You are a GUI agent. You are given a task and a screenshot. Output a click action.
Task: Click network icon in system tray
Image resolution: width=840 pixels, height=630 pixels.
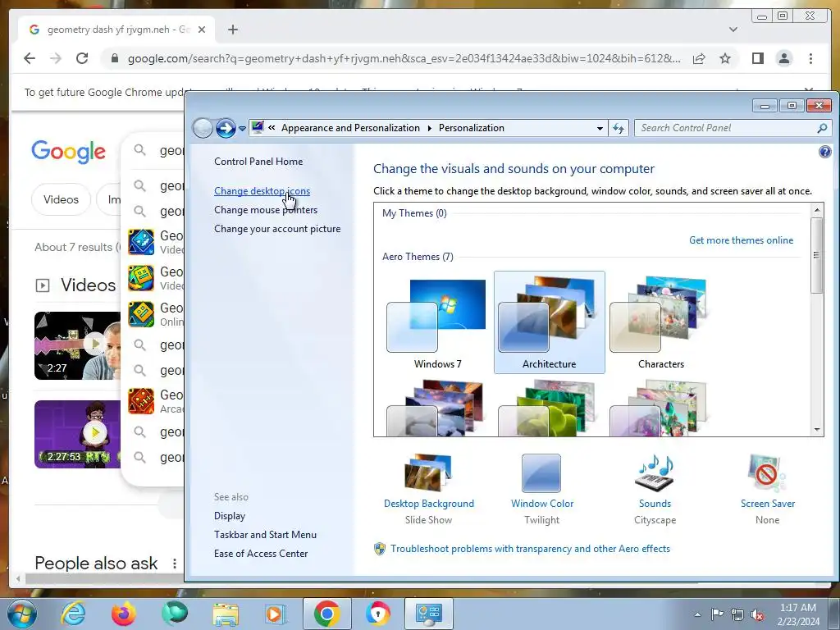[x=737, y=614]
